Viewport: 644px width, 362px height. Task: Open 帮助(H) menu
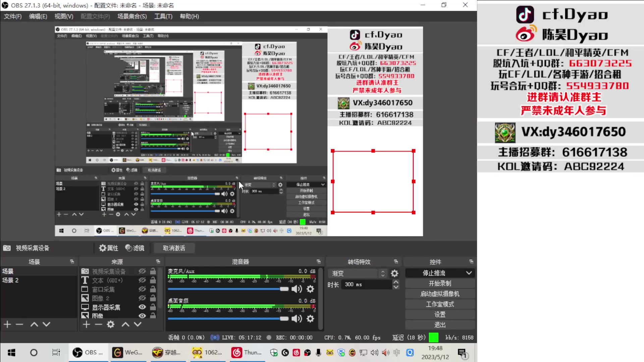click(190, 16)
